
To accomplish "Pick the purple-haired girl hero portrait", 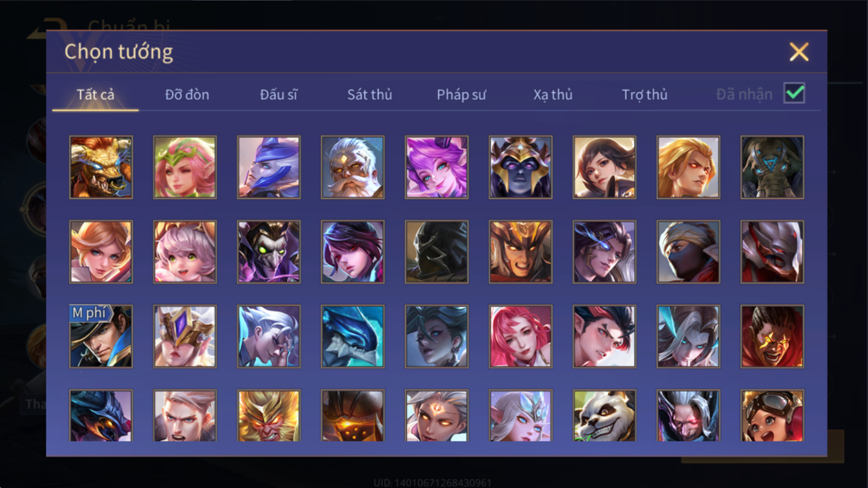I will tap(437, 167).
